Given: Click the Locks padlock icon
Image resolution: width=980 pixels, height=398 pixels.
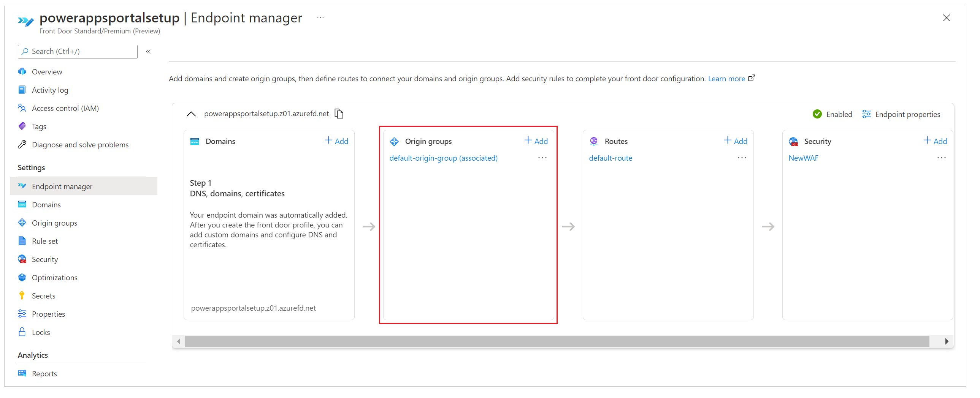Looking at the screenshot, I should pyautogui.click(x=22, y=332).
